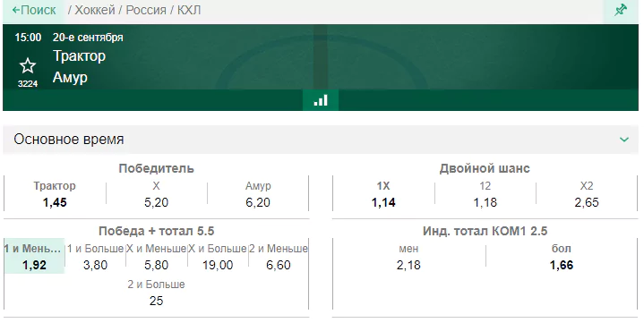Open КХЛ breadcrumb link

coord(189,10)
